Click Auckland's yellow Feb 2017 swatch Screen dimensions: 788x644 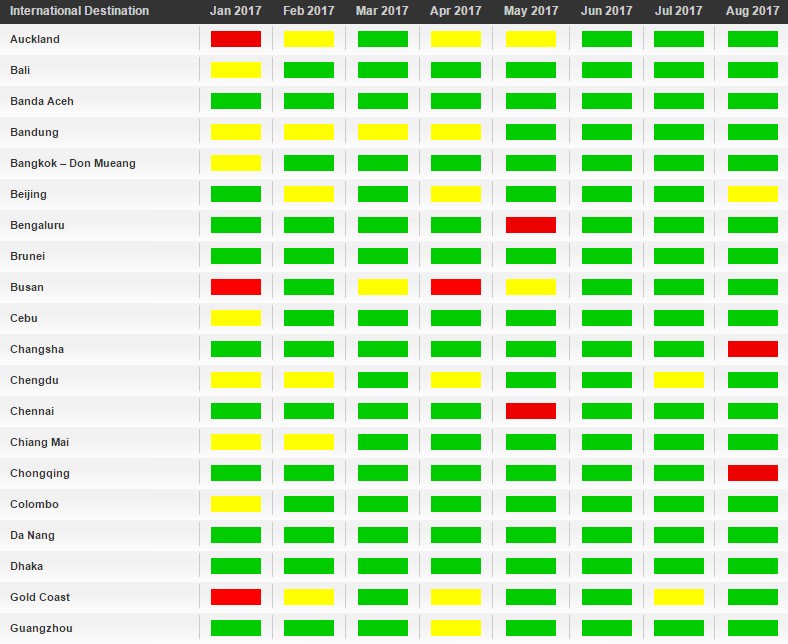pos(309,39)
